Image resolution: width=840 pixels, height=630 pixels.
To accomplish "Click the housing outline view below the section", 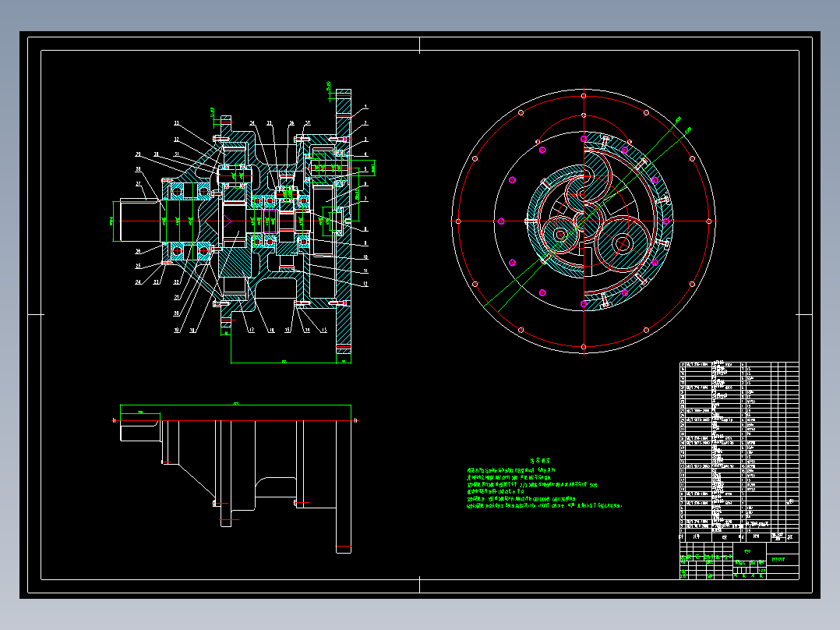I will point(235,478).
